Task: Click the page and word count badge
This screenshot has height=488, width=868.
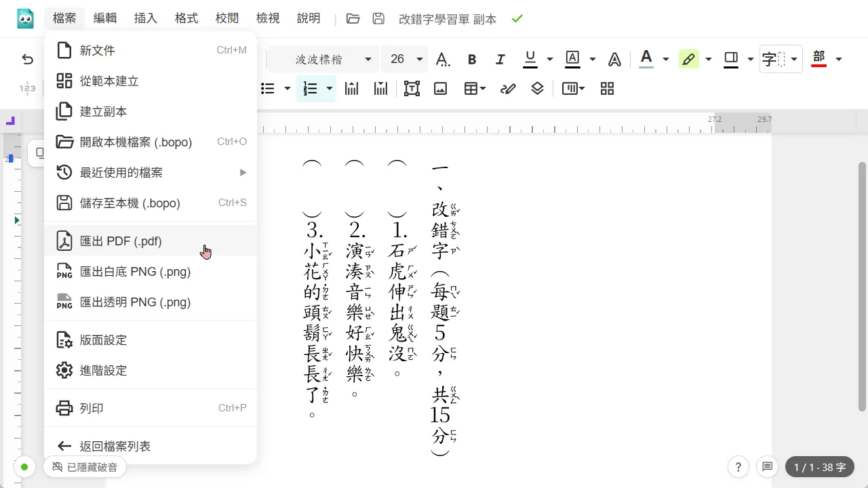Action: tap(820, 467)
